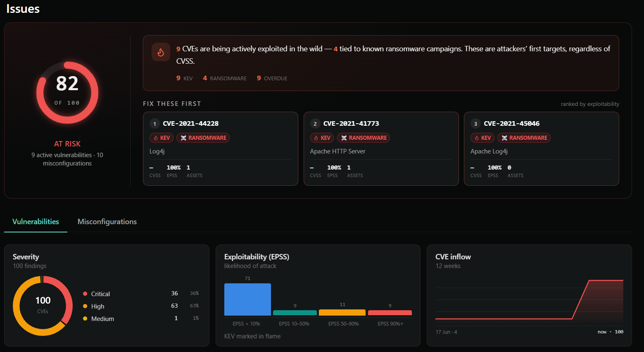Select the Medium severity row label
The height and width of the screenshot is (352, 644).
102,319
